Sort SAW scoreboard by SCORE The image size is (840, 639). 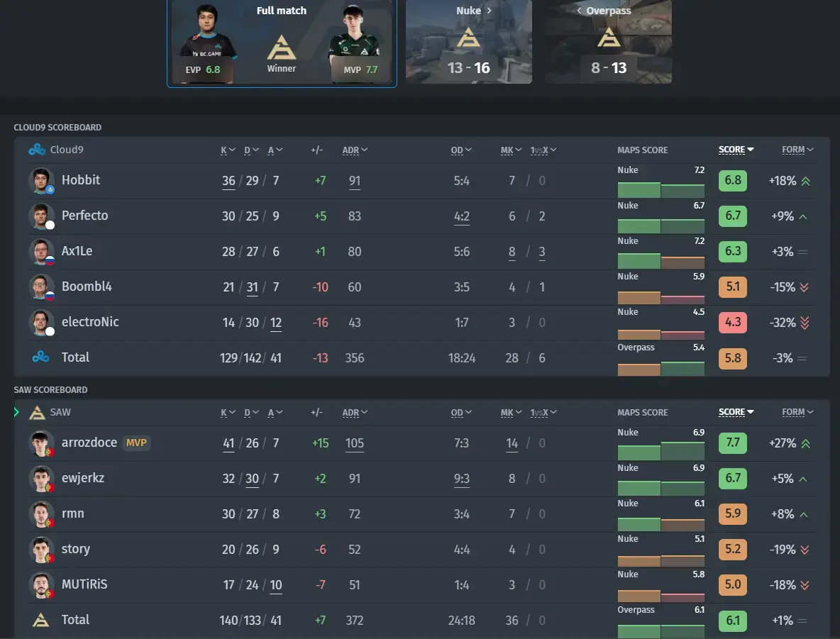tap(736, 412)
